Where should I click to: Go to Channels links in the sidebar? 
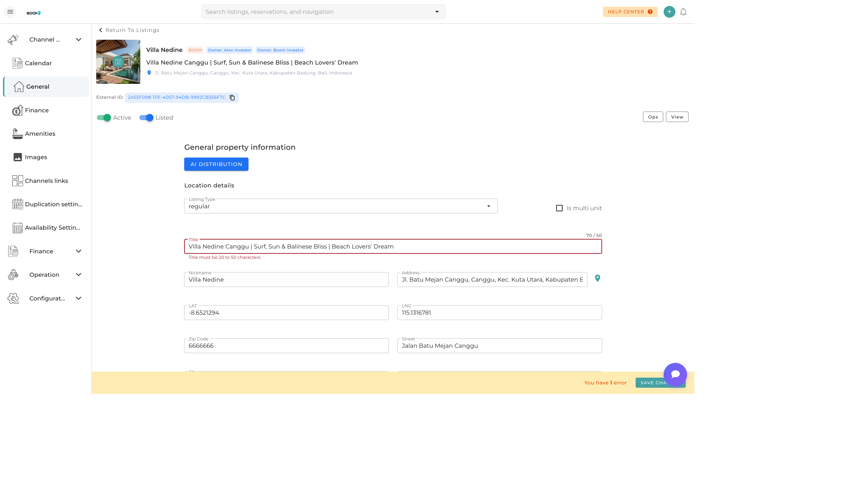click(46, 181)
